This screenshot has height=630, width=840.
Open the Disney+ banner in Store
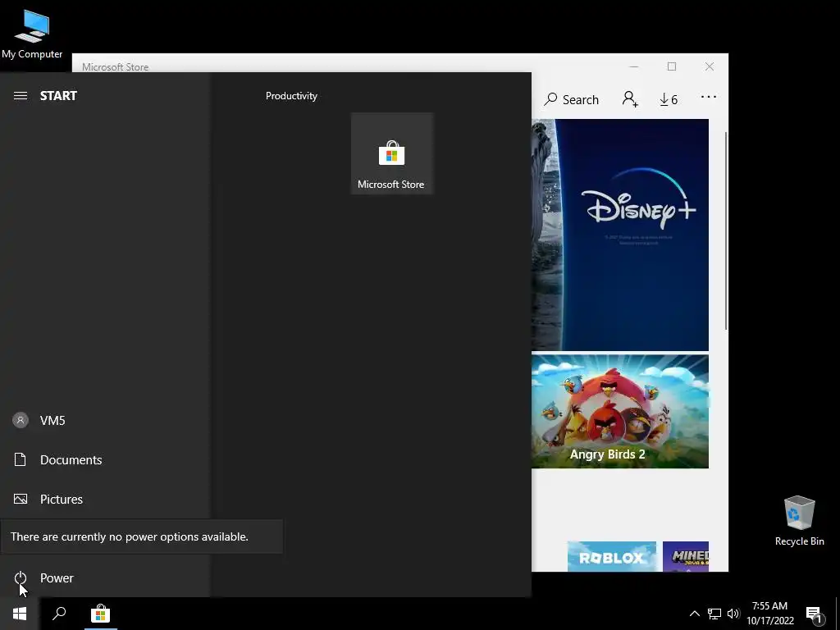pyautogui.click(x=620, y=235)
